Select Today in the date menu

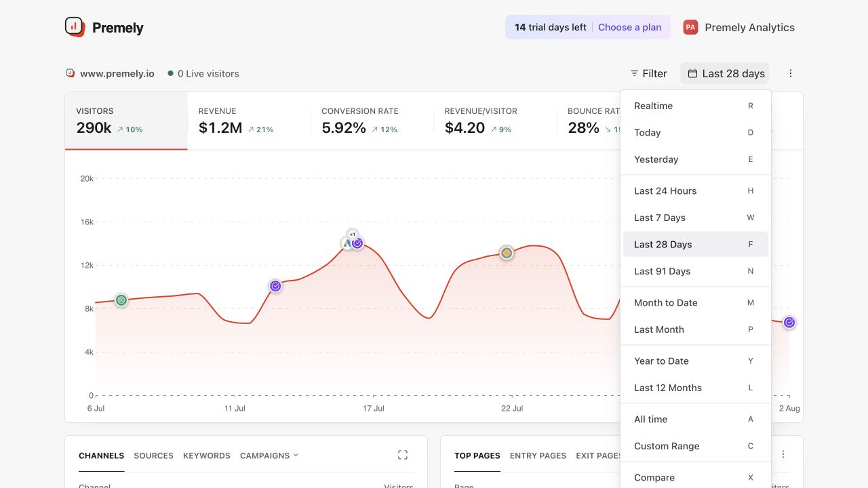pos(696,133)
